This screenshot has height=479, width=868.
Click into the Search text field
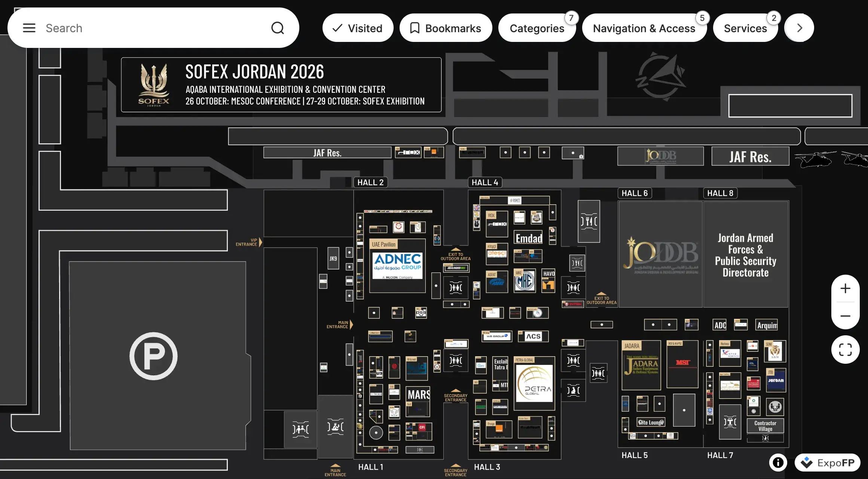coord(153,28)
